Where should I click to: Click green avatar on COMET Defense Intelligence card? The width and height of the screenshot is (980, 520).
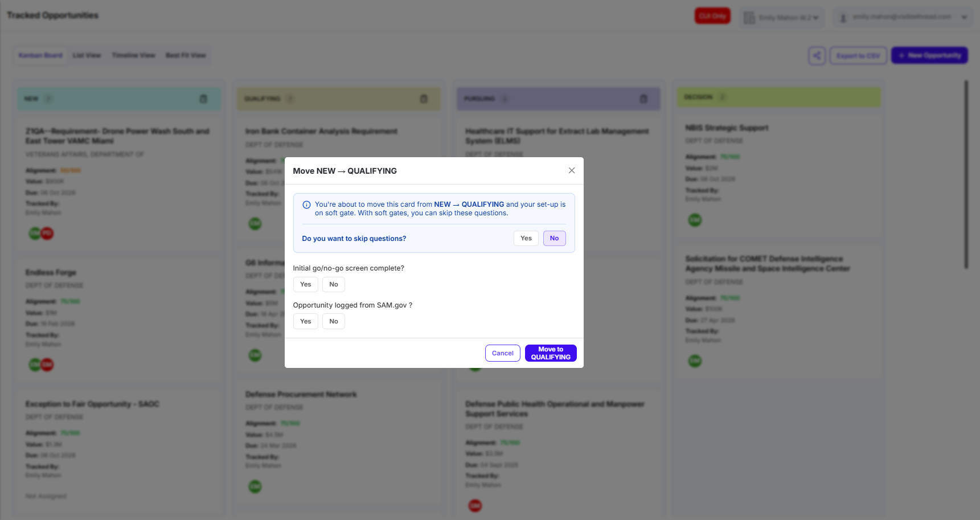pyautogui.click(x=695, y=361)
